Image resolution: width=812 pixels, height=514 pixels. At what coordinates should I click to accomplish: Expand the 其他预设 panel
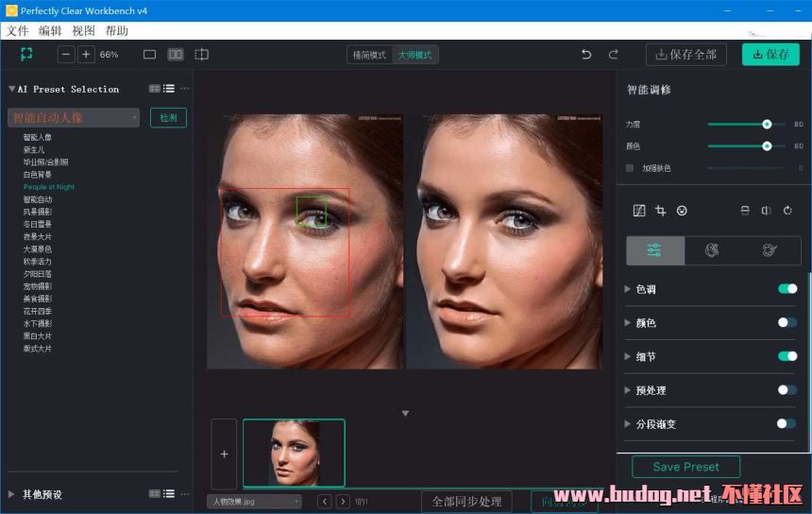11,494
